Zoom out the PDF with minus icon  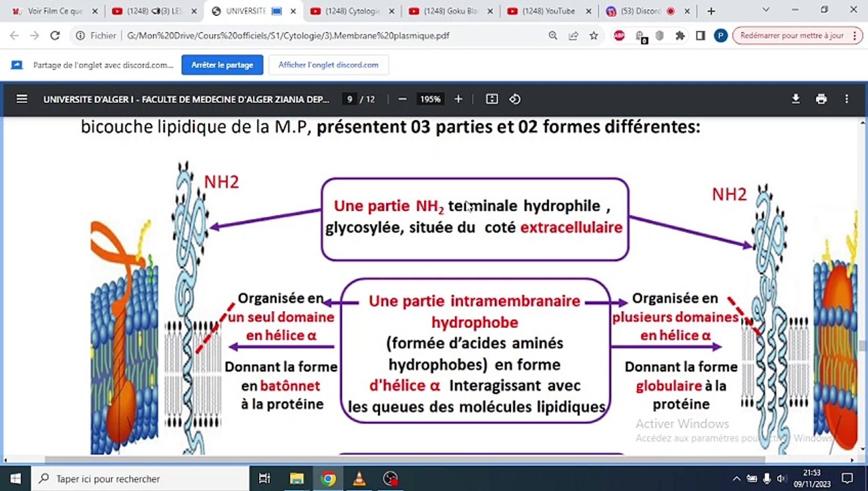pos(403,99)
